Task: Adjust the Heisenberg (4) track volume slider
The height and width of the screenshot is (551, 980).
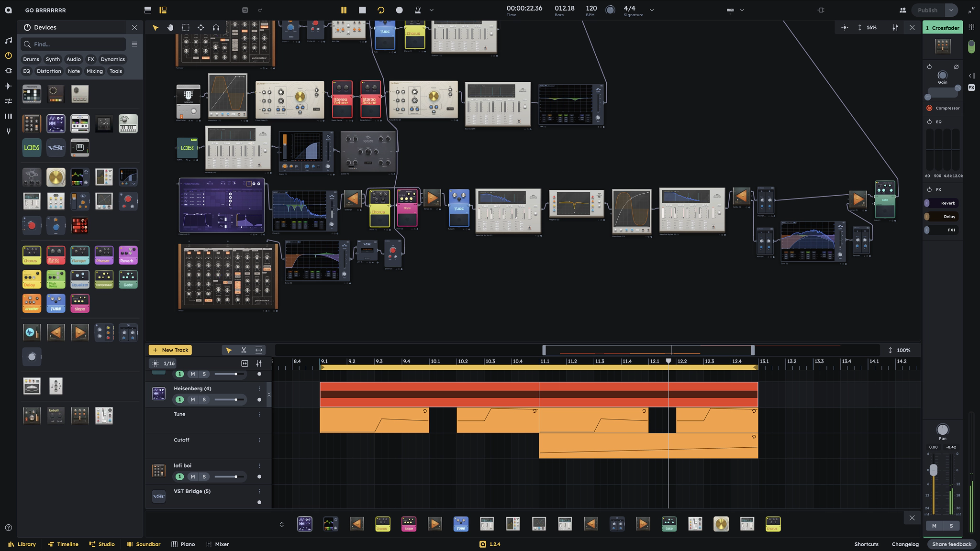Action: [x=230, y=400]
